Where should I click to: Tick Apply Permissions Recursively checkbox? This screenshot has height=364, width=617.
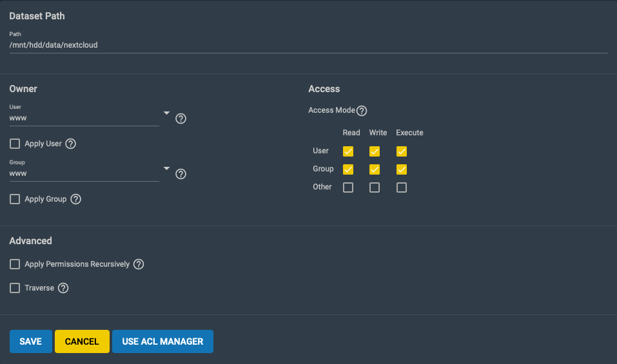(15, 263)
